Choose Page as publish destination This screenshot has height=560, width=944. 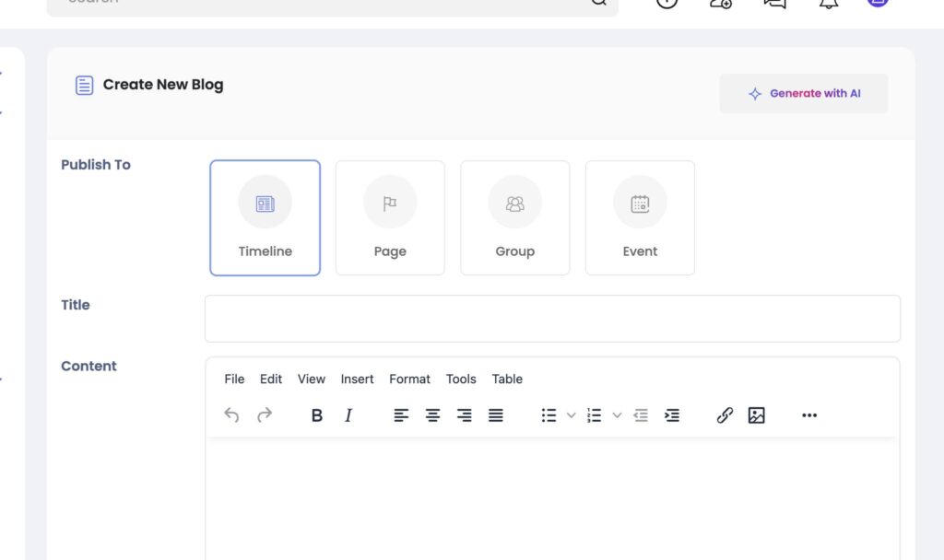tap(390, 217)
